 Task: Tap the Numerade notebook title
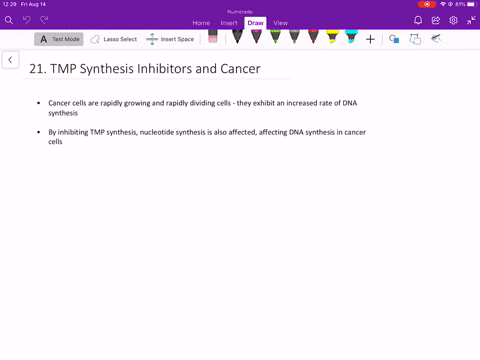click(x=240, y=12)
